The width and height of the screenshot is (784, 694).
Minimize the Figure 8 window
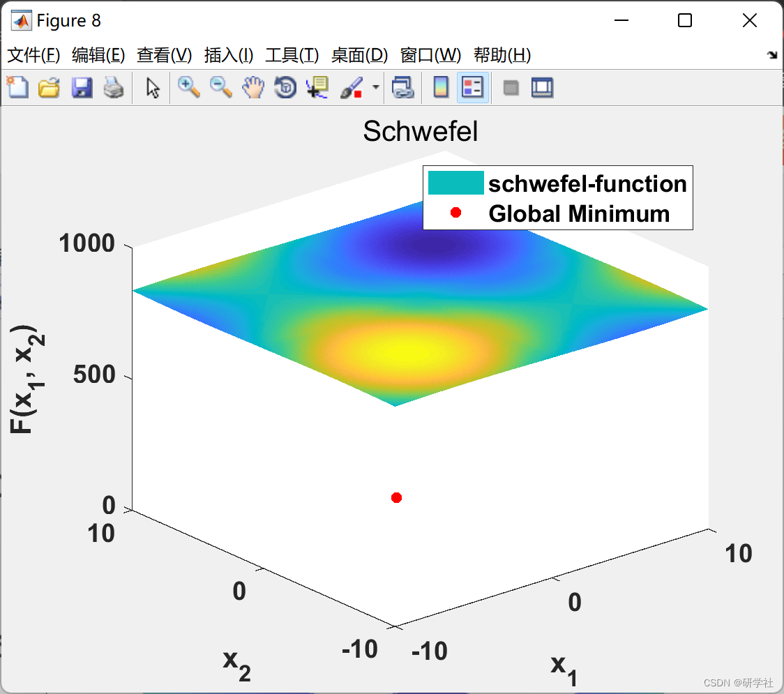pyautogui.click(x=621, y=20)
